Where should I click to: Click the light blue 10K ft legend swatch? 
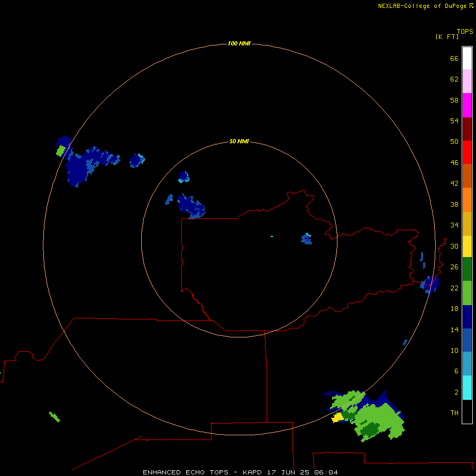pyautogui.click(x=467, y=363)
